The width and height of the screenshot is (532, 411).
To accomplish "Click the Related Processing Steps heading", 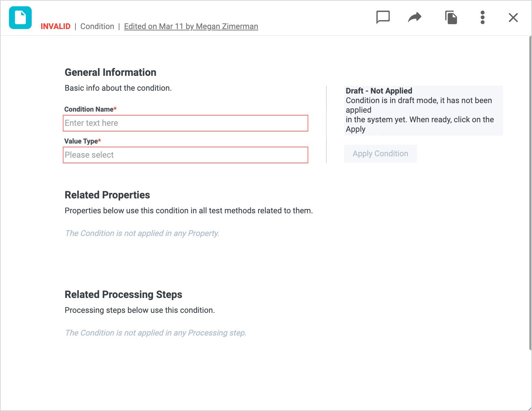I will (124, 294).
